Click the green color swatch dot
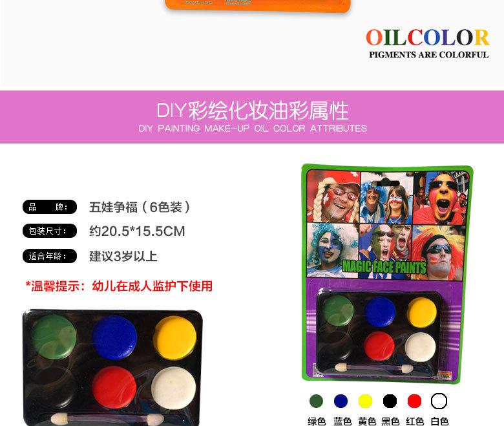Viewport: 504px width, 426px height. 316,401
